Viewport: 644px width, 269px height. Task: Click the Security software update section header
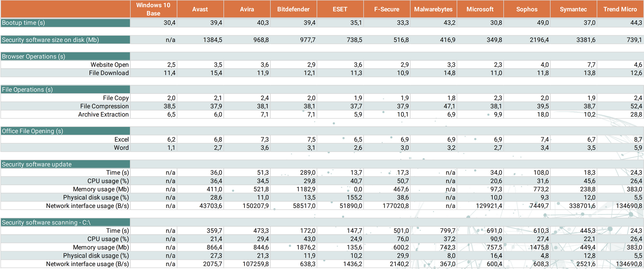65,164
